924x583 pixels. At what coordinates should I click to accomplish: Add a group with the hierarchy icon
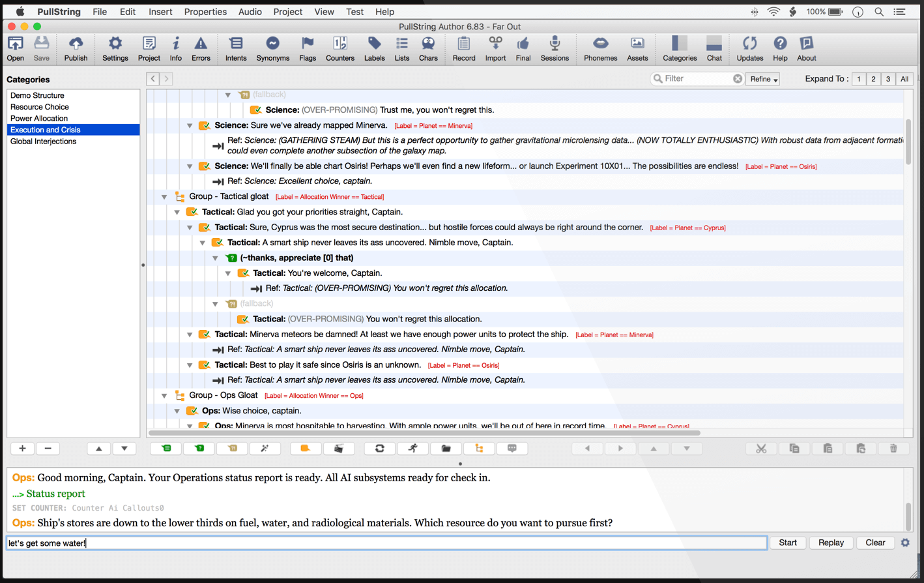point(479,449)
